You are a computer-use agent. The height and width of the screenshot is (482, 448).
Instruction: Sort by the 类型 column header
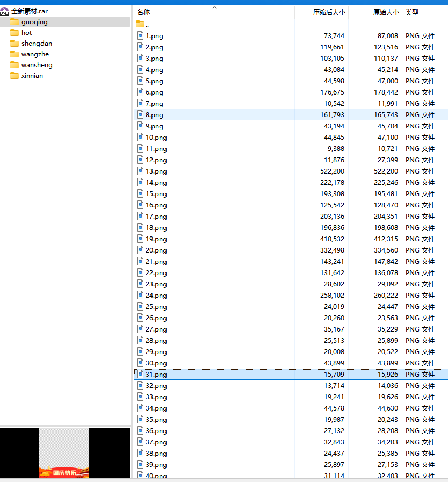(x=412, y=12)
